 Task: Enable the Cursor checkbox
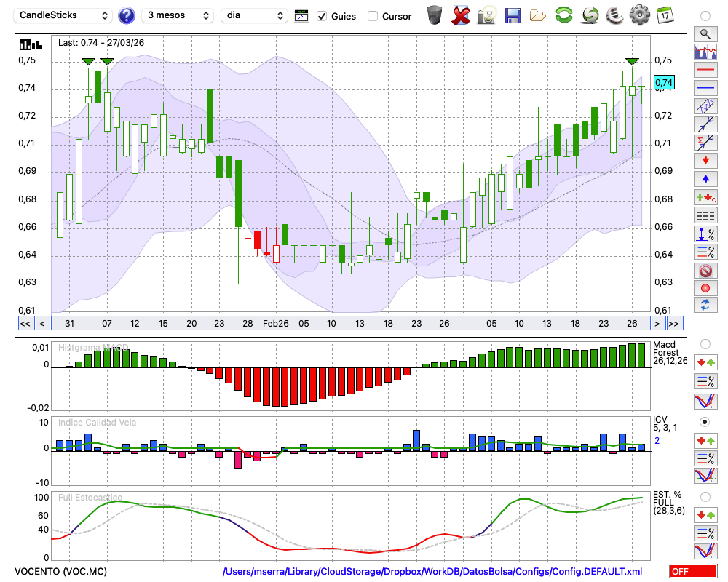coord(373,16)
